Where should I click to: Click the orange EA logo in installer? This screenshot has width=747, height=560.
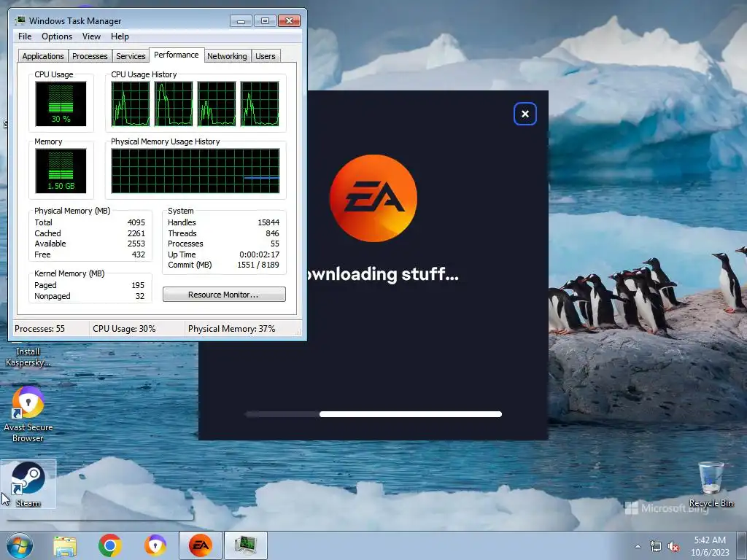[373, 198]
